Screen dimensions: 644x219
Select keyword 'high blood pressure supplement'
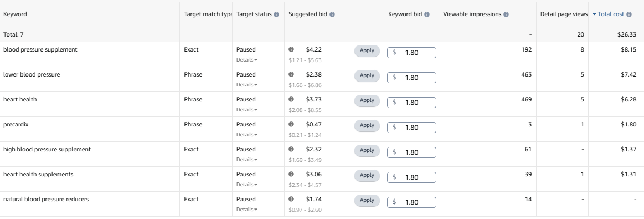[47, 150]
